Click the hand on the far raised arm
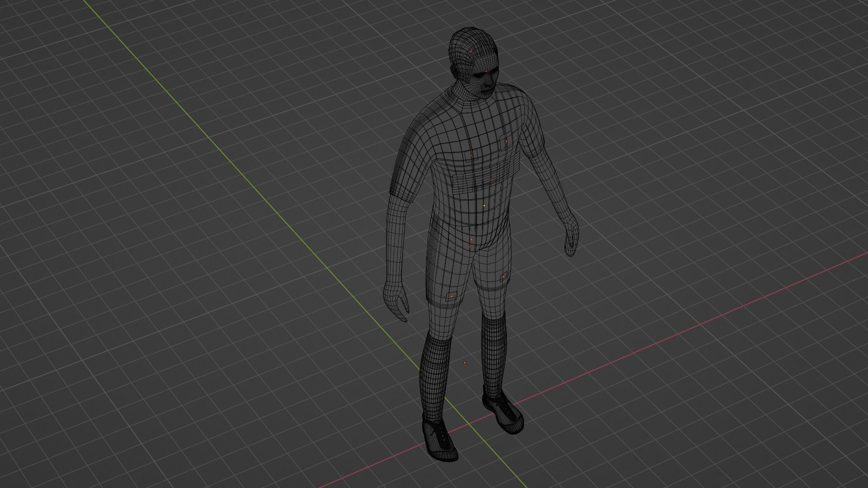This screenshot has width=868, height=488. pyautogui.click(x=571, y=235)
